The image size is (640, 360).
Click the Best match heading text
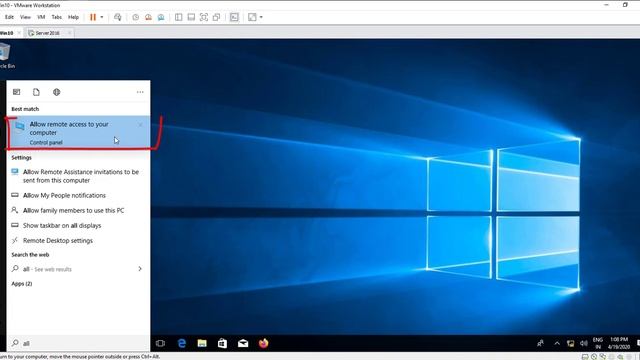pos(25,109)
